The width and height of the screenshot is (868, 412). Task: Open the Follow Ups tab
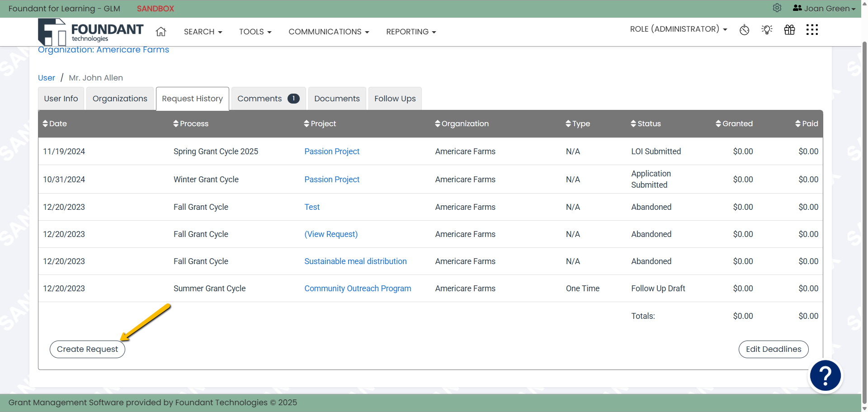[x=395, y=98]
